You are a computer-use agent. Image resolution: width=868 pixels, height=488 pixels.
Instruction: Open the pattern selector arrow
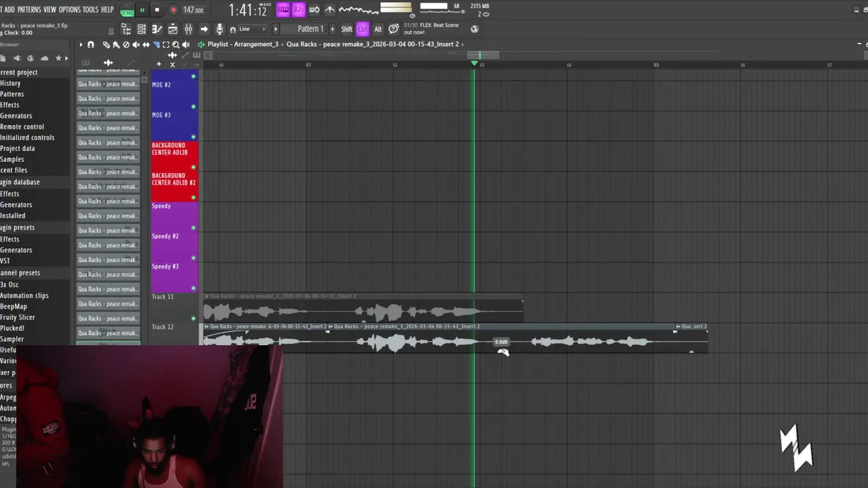tap(275, 29)
